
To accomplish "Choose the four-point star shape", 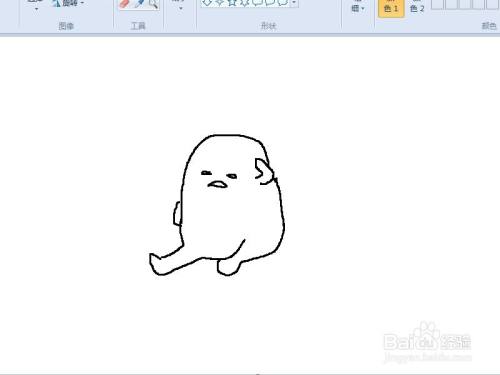I will click(220, 3).
